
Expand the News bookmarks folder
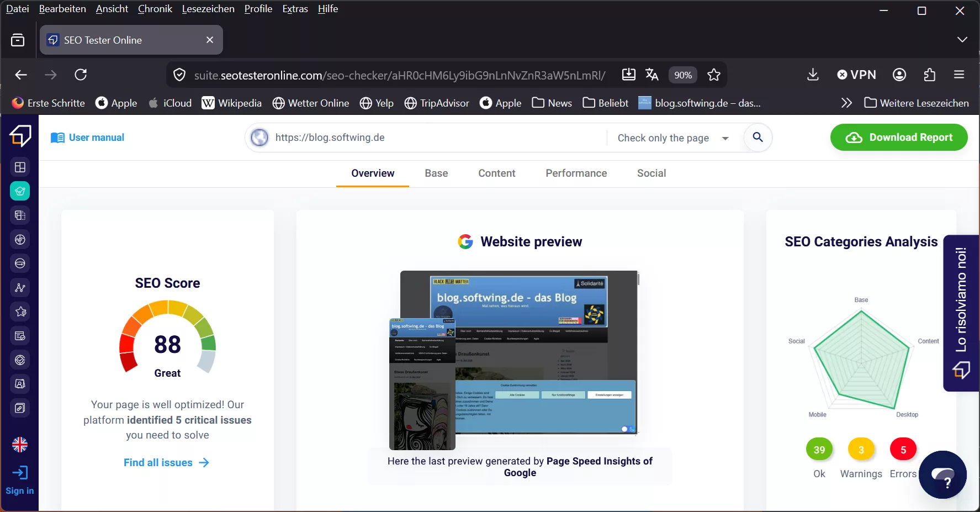tap(552, 103)
